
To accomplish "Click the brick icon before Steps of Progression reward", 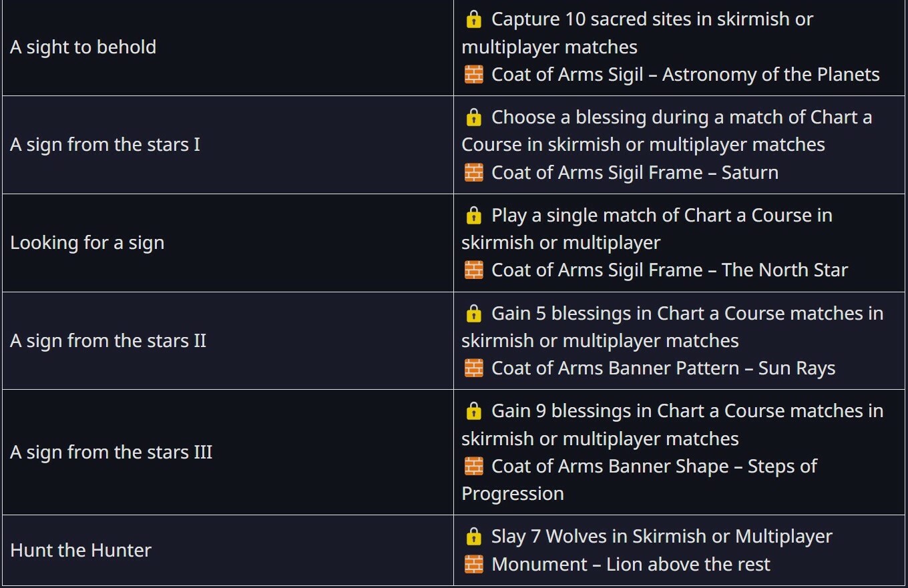I will pos(473,467).
